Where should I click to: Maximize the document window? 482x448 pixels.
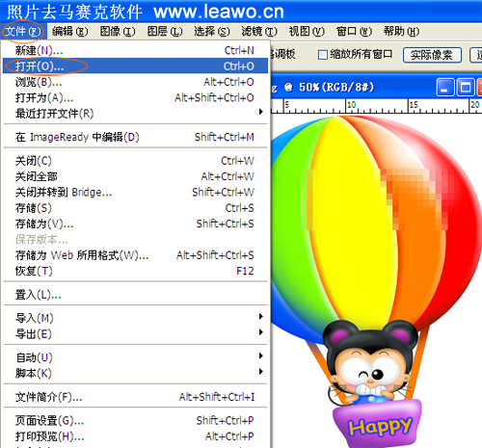click(x=466, y=88)
